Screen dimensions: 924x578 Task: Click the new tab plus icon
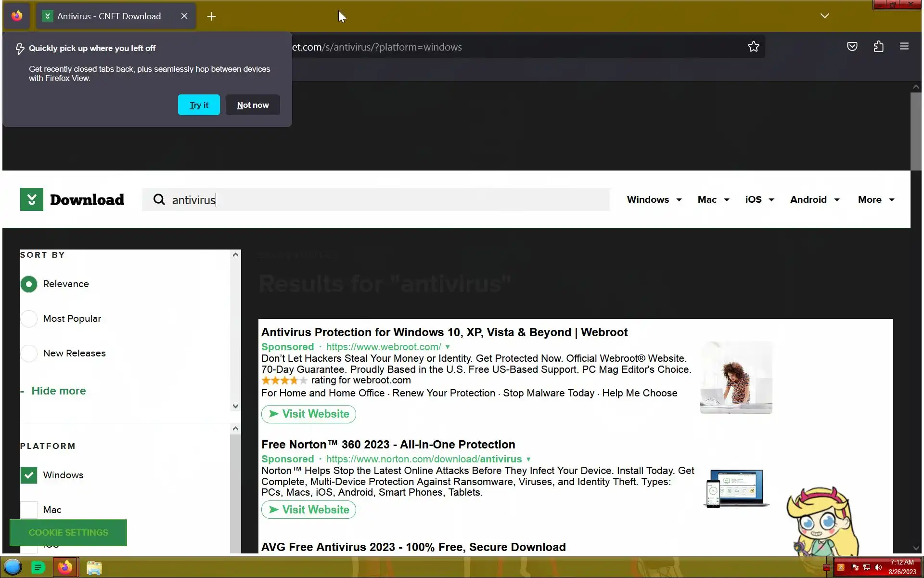(x=211, y=16)
